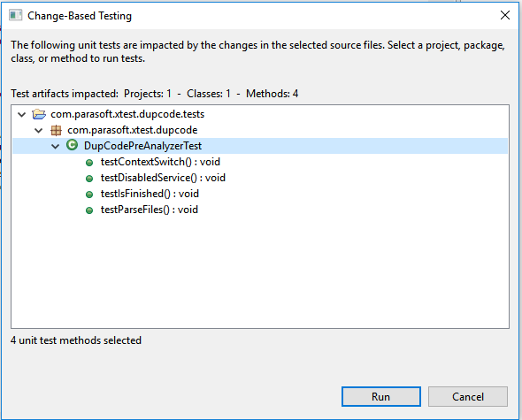This screenshot has width=522, height=420.
Task: Click the green dot beside testIsFinished()
Action: point(89,195)
